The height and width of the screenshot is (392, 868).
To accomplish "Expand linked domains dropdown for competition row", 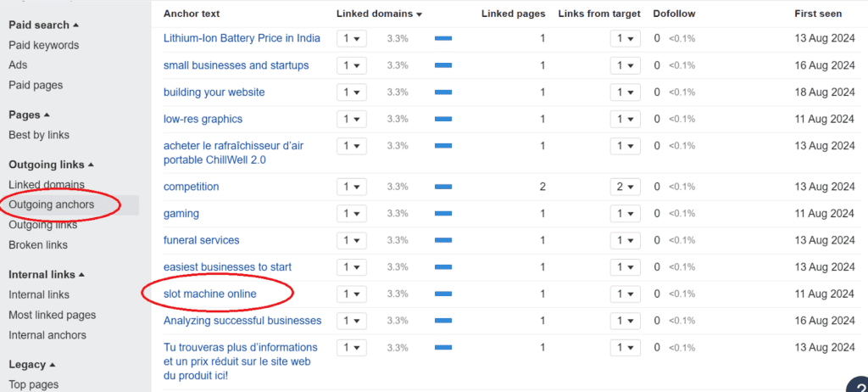I will [352, 187].
